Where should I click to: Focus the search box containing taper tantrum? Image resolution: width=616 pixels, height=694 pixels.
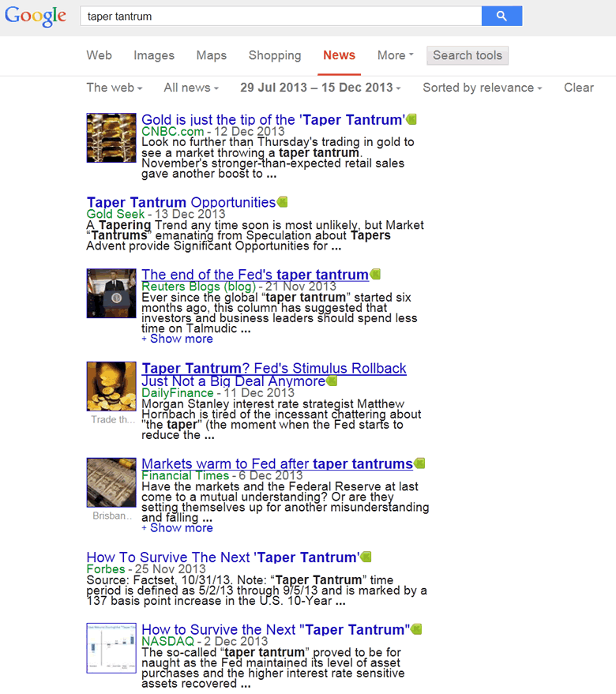pyautogui.click(x=281, y=17)
